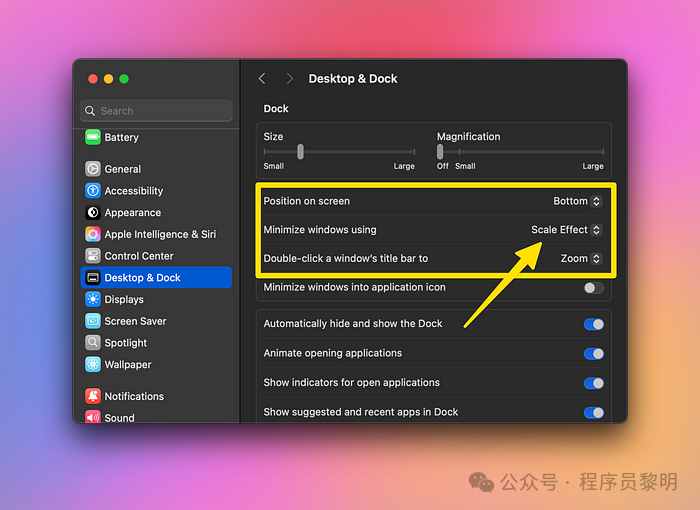Go forward with the right chevron
The height and width of the screenshot is (510, 700).
pos(289,79)
